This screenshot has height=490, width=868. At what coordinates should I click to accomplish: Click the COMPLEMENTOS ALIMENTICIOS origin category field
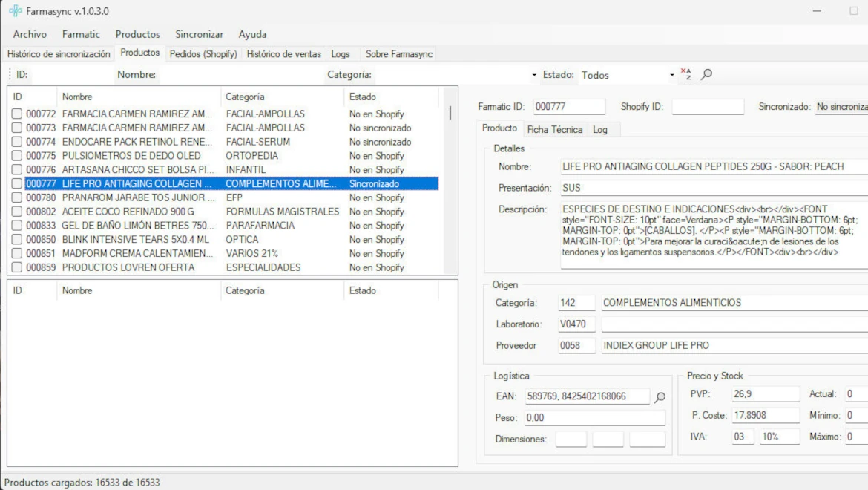coord(734,303)
